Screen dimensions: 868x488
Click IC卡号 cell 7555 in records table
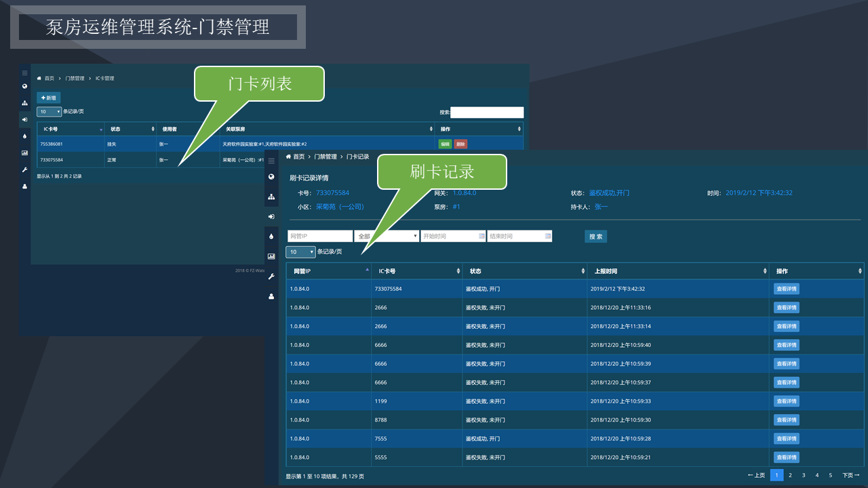coord(380,439)
